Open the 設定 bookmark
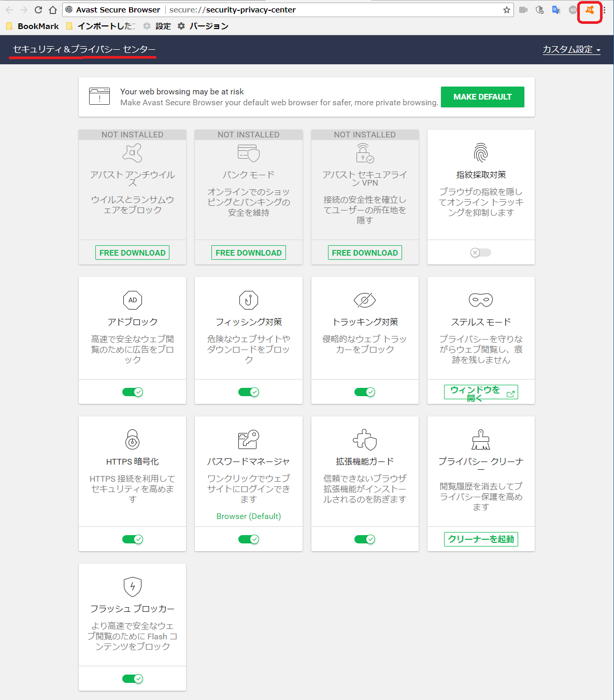 pyautogui.click(x=157, y=26)
